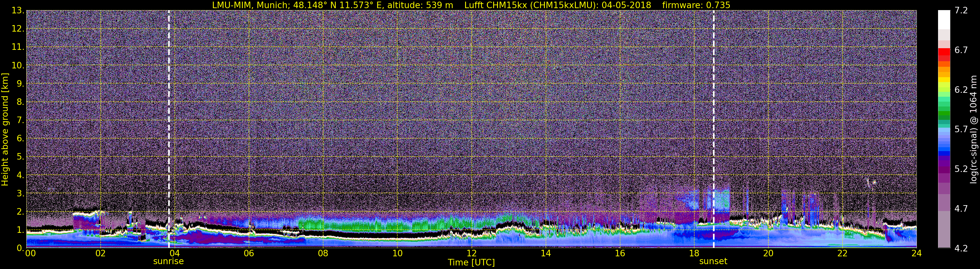Click the '4.' height tick label
Viewport: 980px width, 269px height.
click(20, 175)
